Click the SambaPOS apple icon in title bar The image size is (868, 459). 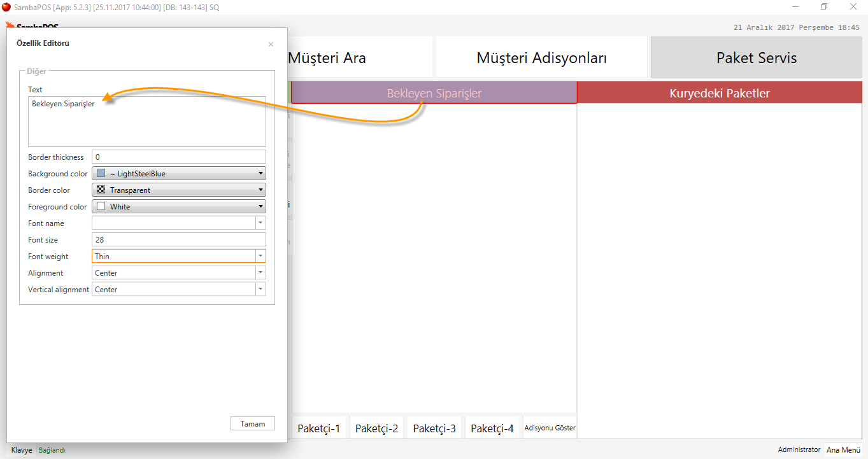pyautogui.click(x=6, y=7)
